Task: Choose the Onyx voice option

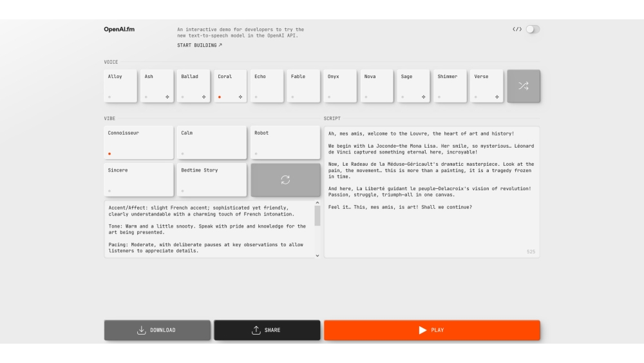Action: pos(340,86)
